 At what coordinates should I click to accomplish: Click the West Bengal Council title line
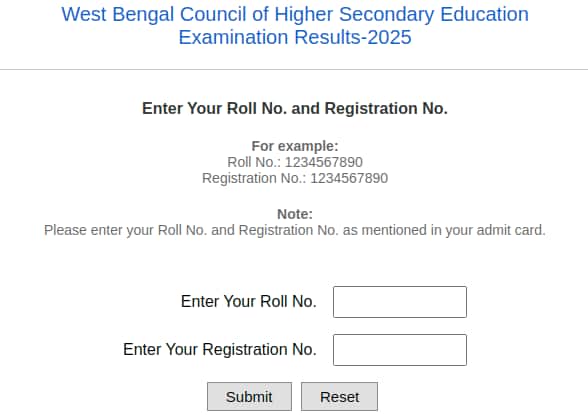[295, 15]
